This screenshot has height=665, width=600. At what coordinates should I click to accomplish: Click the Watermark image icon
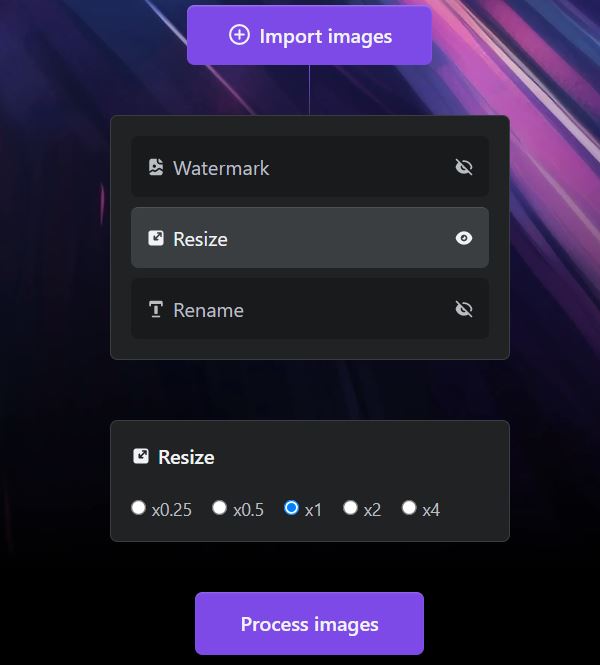155,167
